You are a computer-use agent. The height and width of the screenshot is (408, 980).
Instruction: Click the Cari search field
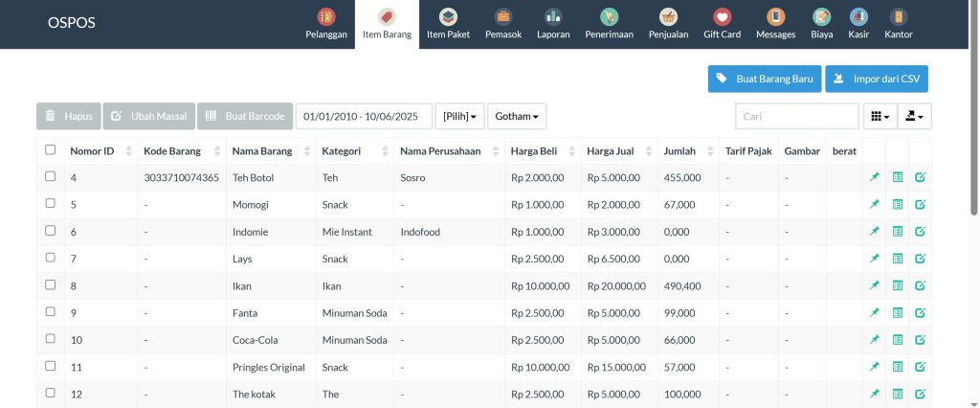pos(796,116)
